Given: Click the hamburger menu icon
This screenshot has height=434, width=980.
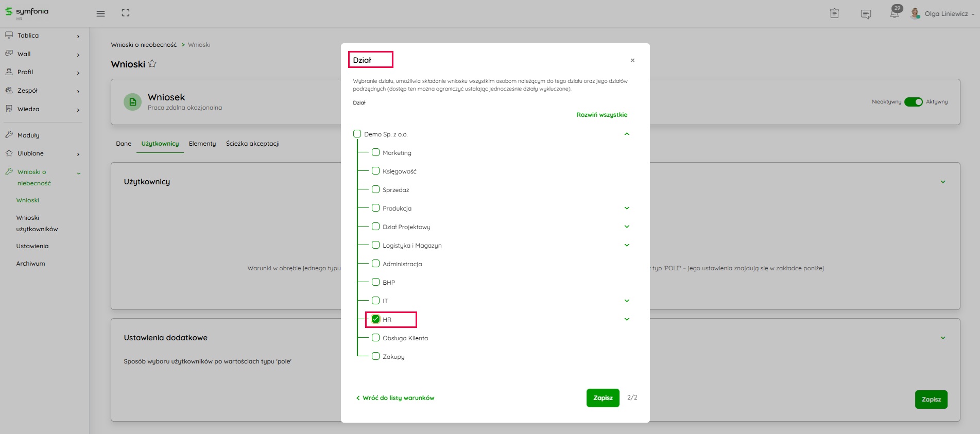Looking at the screenshot, I should pos(100,13).
